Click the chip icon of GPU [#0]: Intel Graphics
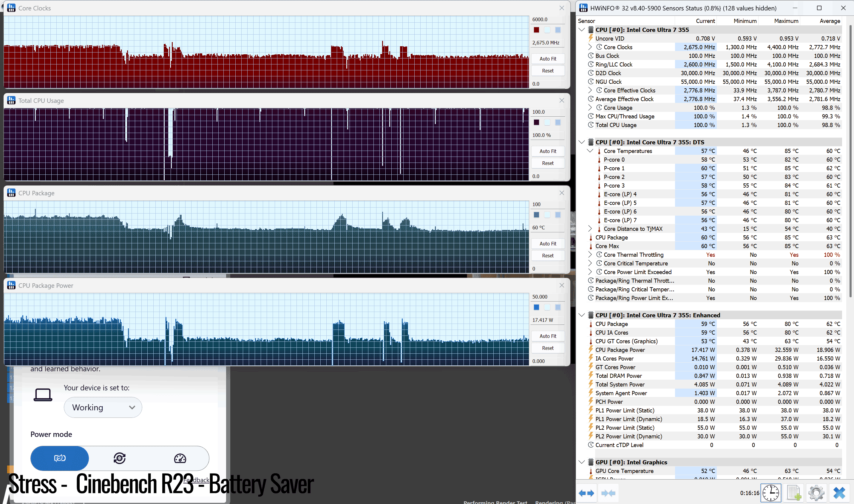Image resolution: width=854 pixels, height=504 pixels. (591, 462)
